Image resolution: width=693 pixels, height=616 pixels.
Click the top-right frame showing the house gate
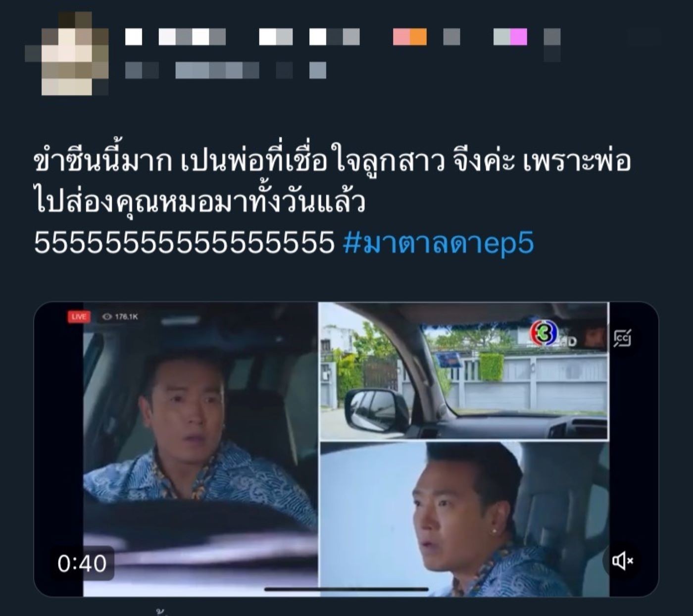click(464, 371)
